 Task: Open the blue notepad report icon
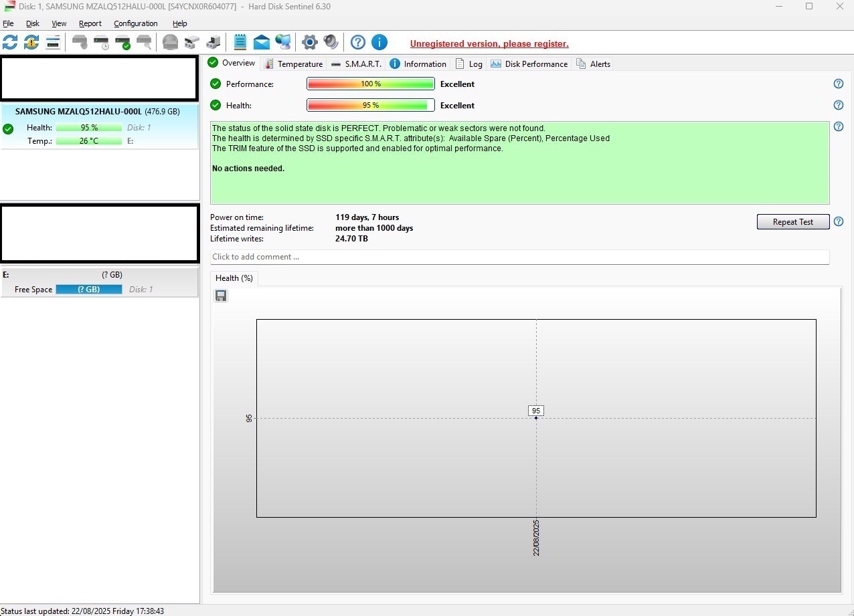click(x=240, y=43)
